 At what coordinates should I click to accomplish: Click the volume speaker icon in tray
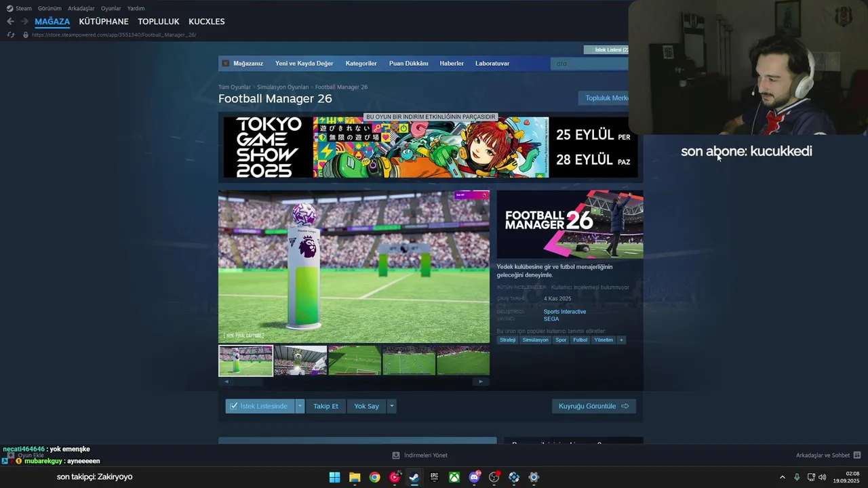point(823,477)
